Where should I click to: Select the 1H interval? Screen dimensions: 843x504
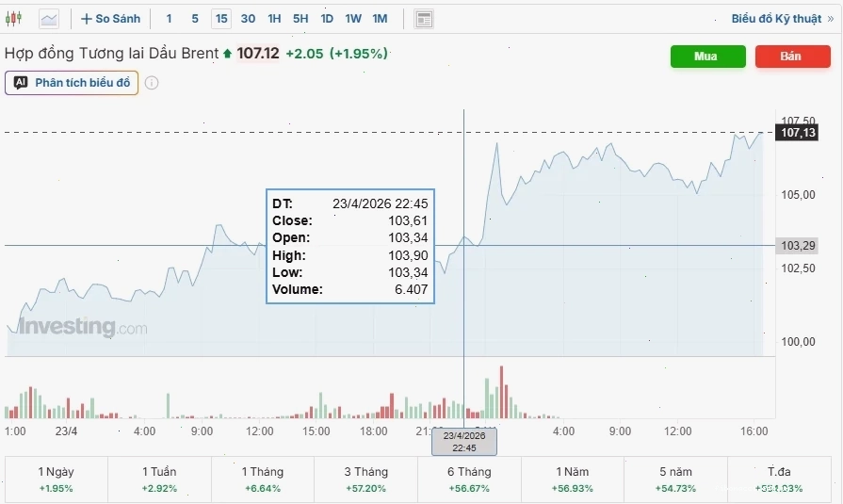click(x=274, y=19)
